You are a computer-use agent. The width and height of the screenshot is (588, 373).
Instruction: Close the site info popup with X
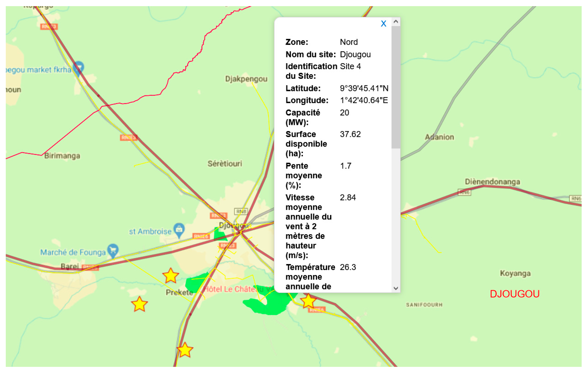tap(383, 24)
